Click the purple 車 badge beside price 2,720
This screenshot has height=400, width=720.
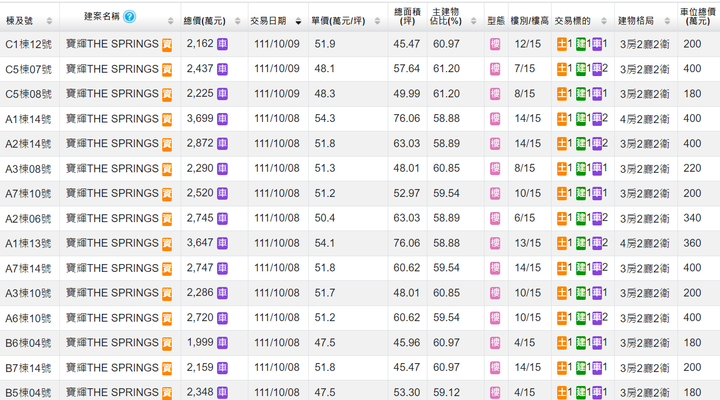point(222,318)
